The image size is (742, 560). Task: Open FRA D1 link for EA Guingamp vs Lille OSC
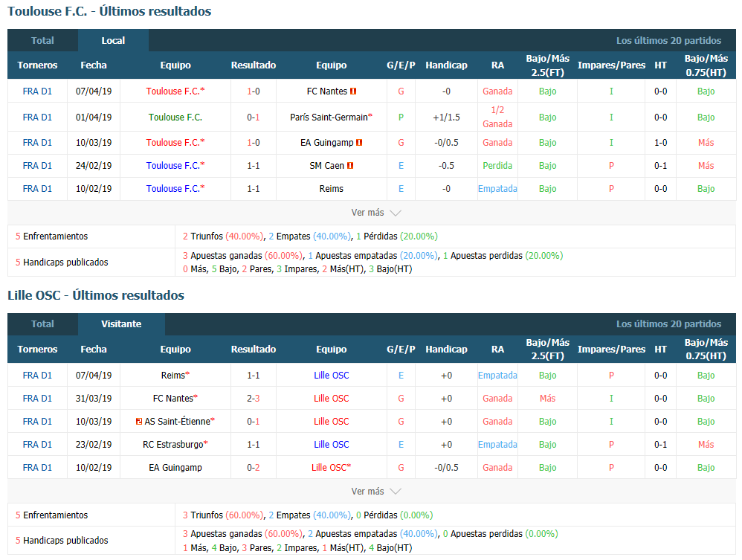(x=37, y=468)
